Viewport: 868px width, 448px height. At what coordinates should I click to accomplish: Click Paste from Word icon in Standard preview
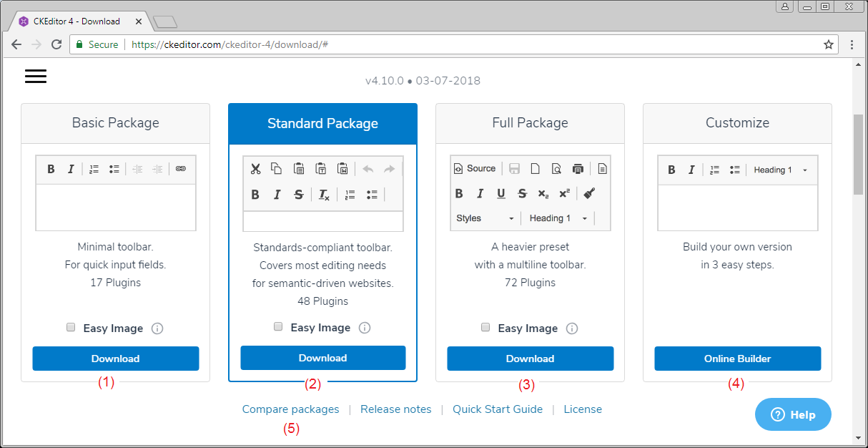pos(342,169)
